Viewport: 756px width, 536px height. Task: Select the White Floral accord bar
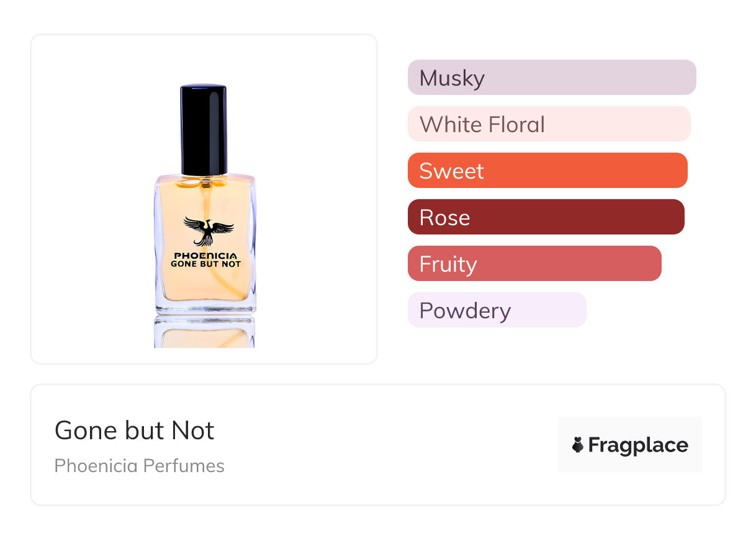(x=549, y=124)
